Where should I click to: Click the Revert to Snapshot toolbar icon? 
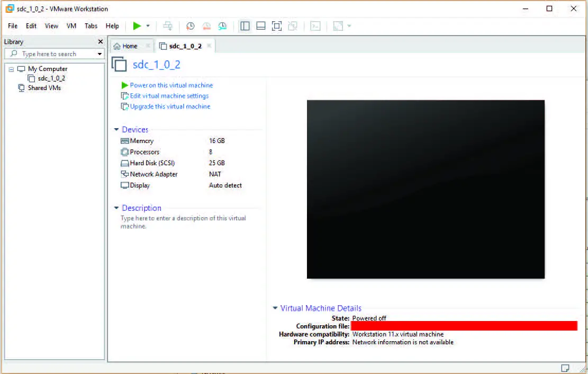[x=206, y=26]
